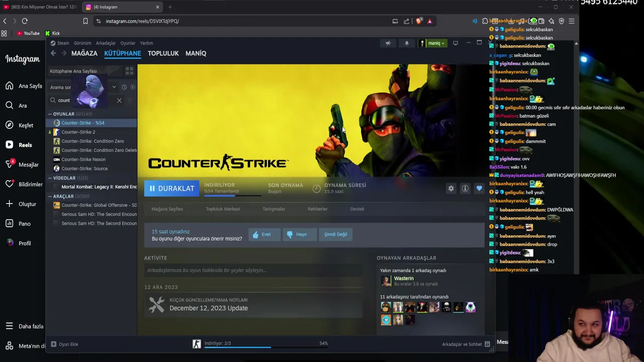The width and height of the screenshot is (644, 362).
Task: Open Rehberler link
Action: [x=317, y=209]
